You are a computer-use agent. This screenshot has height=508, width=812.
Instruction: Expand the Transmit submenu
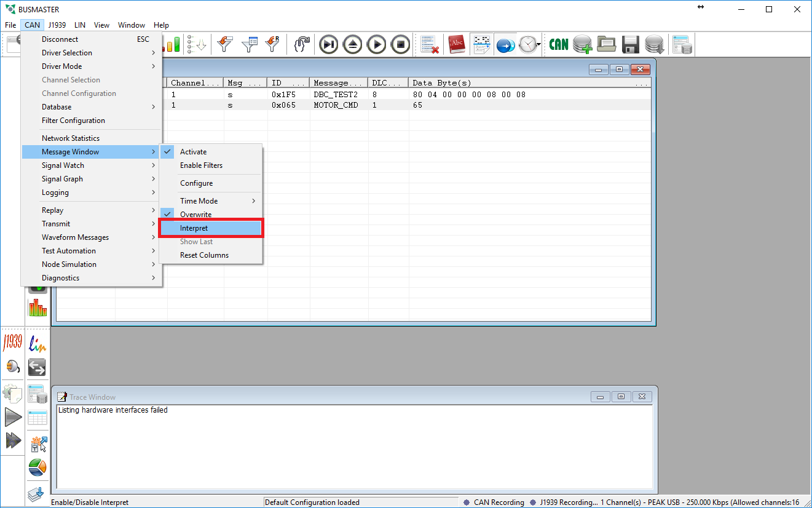tap(92, 224)
